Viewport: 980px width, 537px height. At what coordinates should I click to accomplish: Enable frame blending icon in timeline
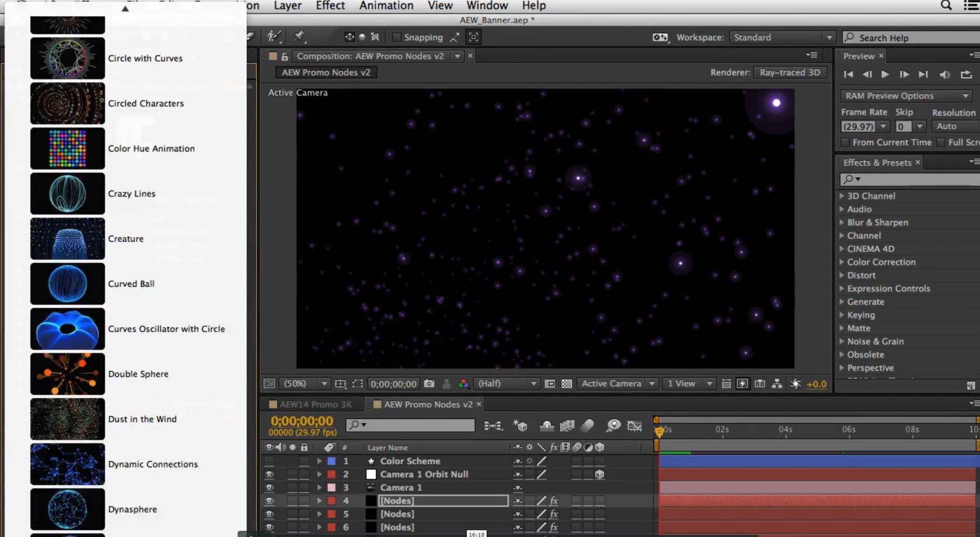click(567, 426)
